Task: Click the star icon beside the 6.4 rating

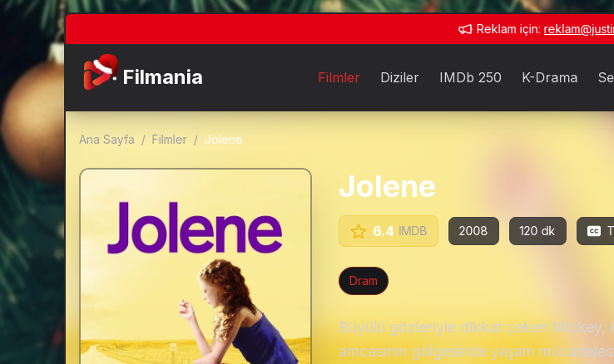Action: [x=359, y=232]
